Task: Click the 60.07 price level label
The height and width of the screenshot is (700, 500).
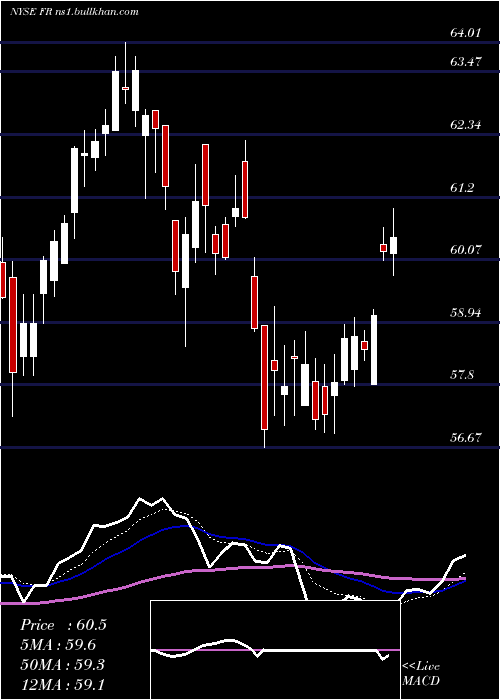Action: coord(466,250)
